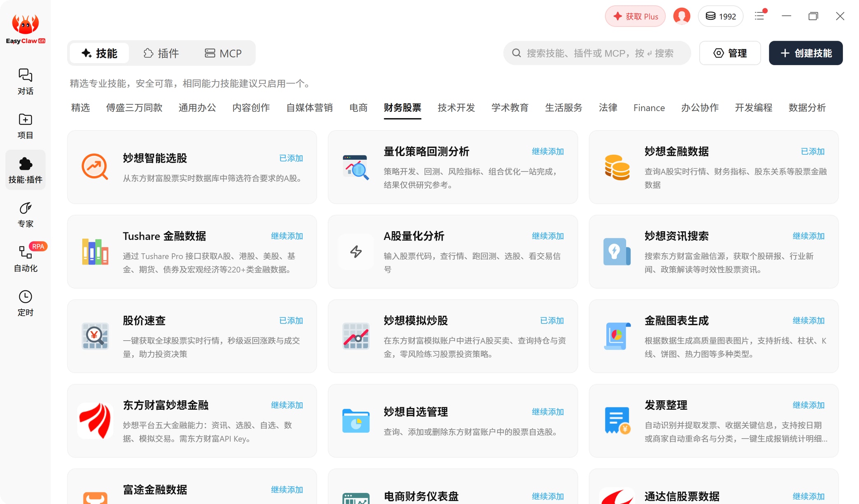Click 已添加 on 妙想金融数据
The image size is (859, 504).
813,151
